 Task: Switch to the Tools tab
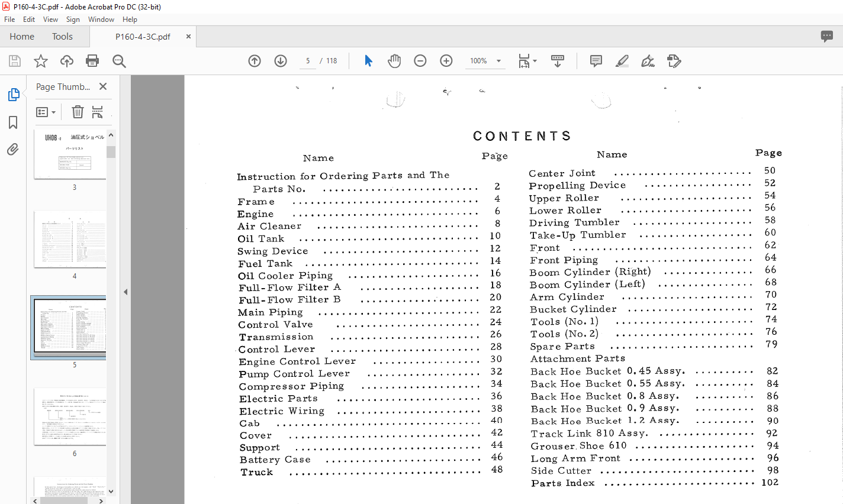(x=62, y=37)
